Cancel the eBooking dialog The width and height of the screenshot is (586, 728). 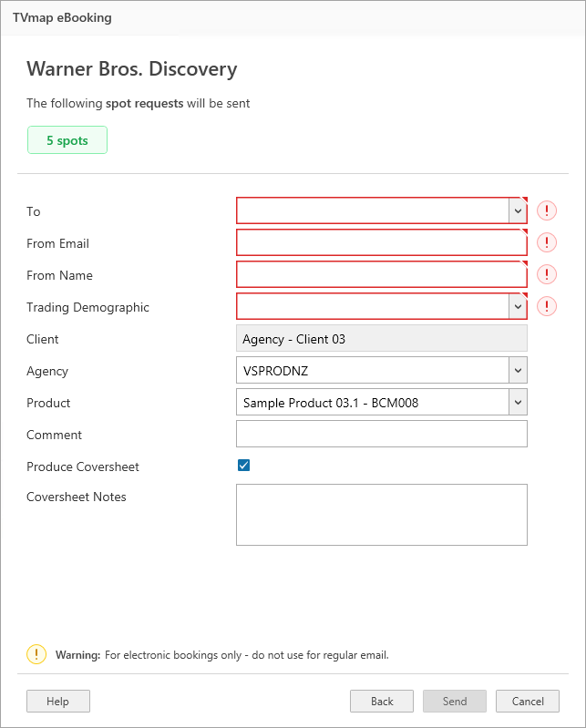coord(528,701)
